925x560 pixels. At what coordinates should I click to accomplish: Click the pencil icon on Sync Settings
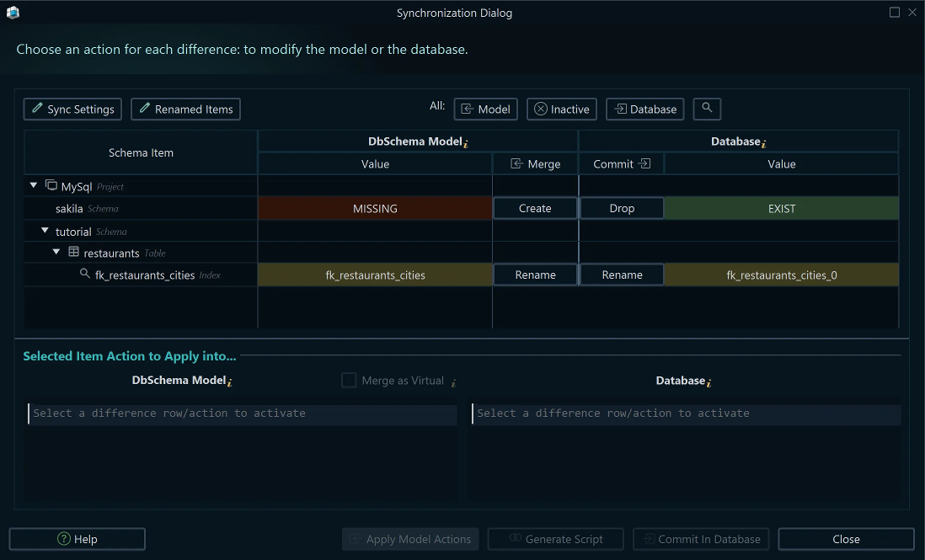coord(35,109)
